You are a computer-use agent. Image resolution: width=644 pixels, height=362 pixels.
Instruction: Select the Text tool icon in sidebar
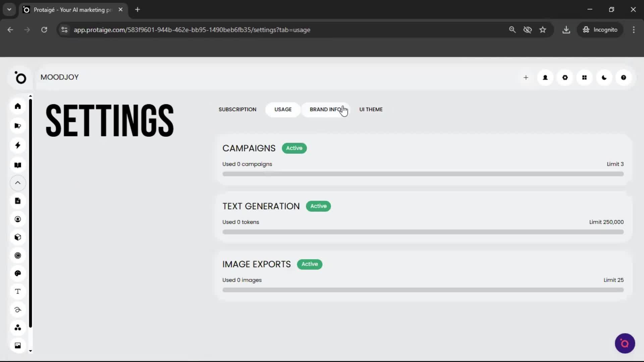coord(18,291)
